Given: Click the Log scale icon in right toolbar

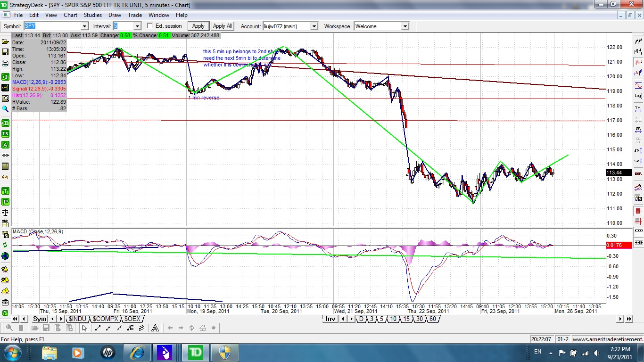Looking at the screenshot, I should click(638, 96).
